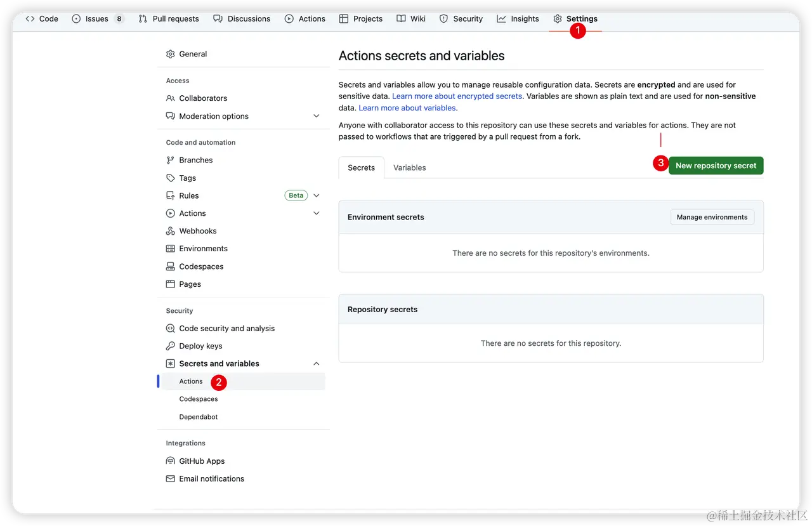The image size is (812, 526).
Task: Click the Issues circle icon
Action: (x=77, y=19)
